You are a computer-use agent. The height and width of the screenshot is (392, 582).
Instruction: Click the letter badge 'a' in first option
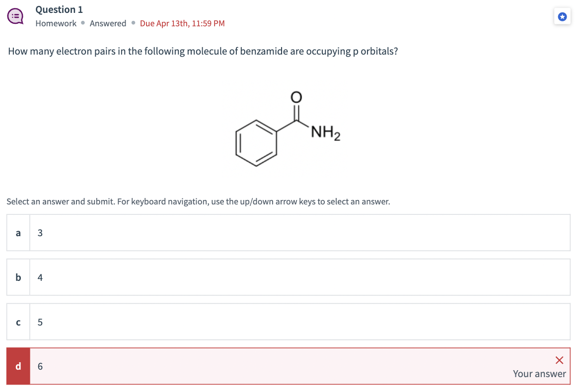[x=18, y=233]
